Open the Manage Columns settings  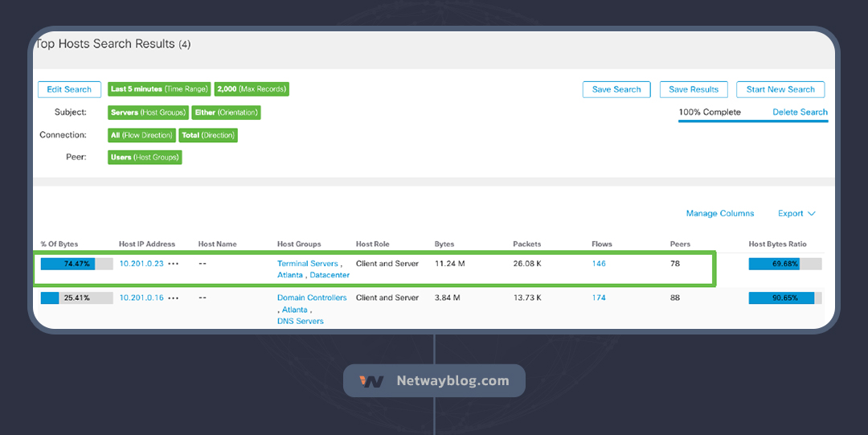coord(719,213)
